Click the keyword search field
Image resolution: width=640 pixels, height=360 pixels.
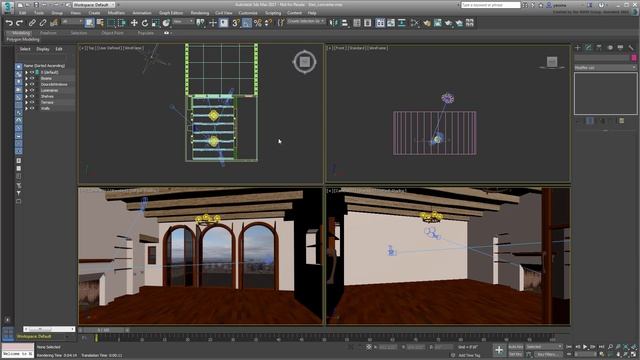coord(491,5)
